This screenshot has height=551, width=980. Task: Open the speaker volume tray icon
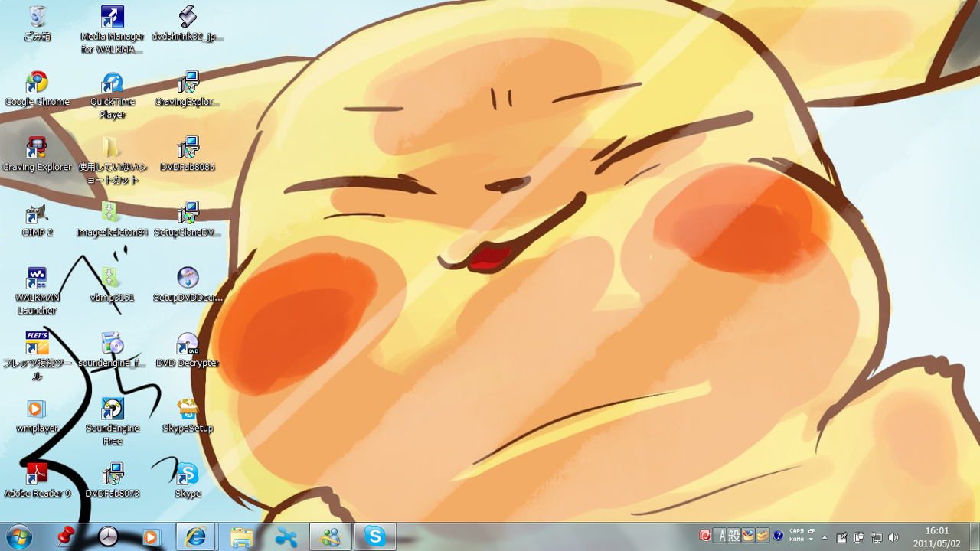click(x=893, y=537)
